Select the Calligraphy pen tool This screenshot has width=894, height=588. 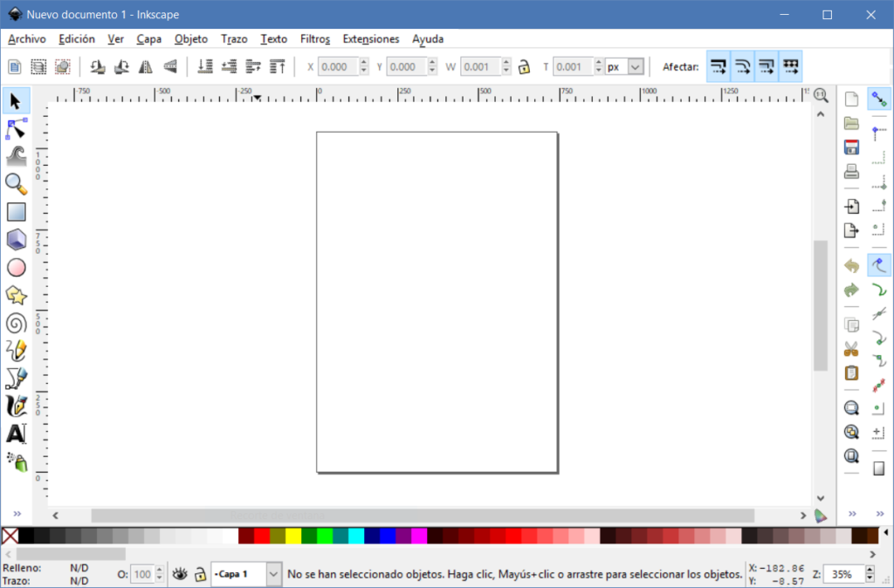coord(15,406)
